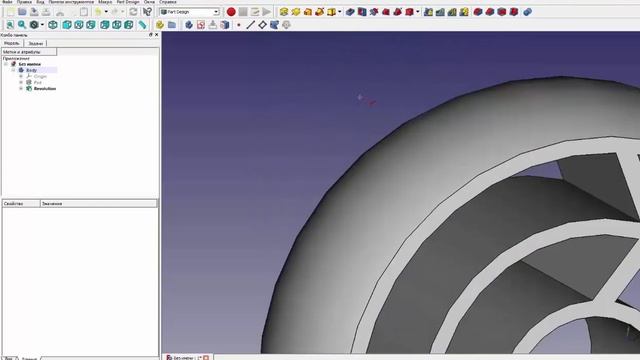Select the Origin item in the tree
640x360 pixels.
(x=40, y=76)
